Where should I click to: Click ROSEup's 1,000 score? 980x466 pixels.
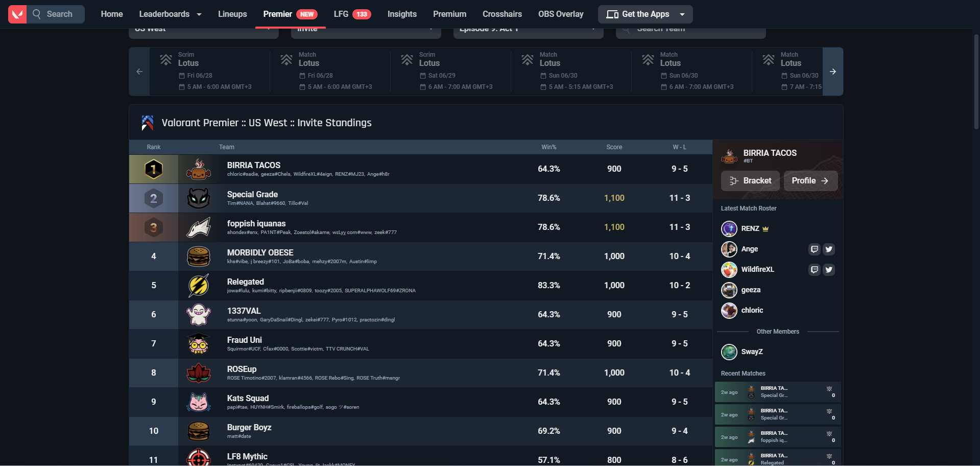(614, 373)
